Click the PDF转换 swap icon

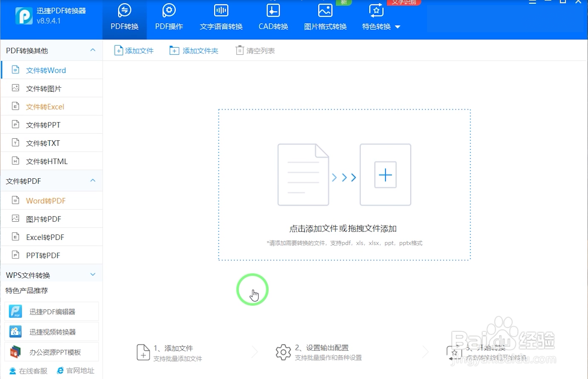tap(125, 10)
